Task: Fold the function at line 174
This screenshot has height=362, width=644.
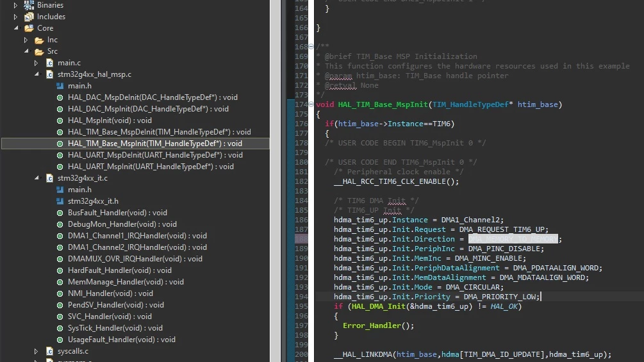Action: coord(311,104)
